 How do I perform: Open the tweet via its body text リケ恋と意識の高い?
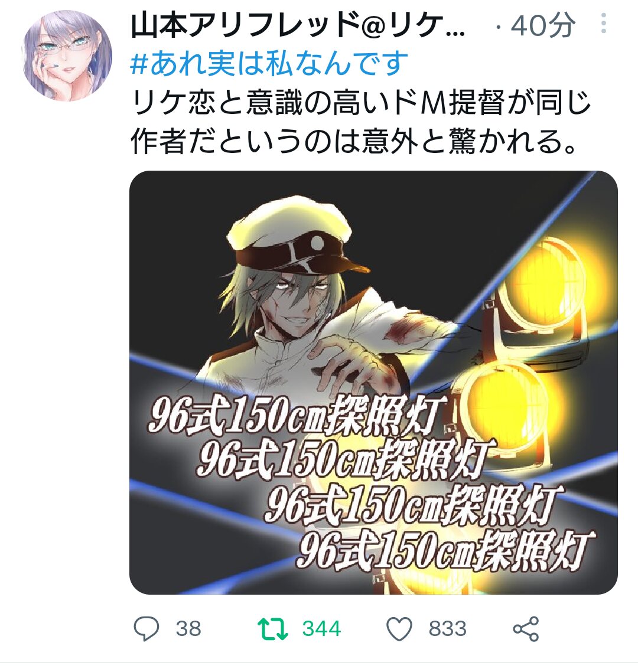pyautogui.click(x=360, y=103)
